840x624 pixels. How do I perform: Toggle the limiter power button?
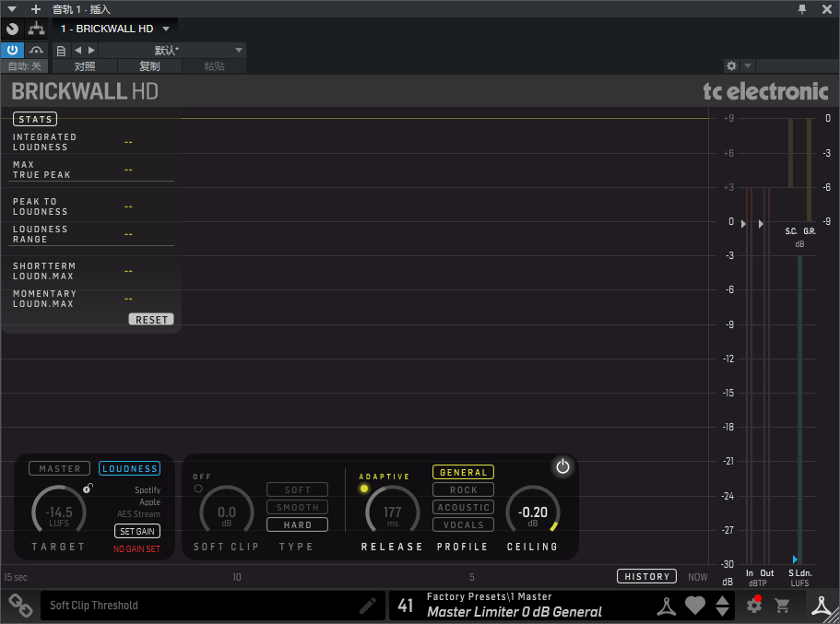[562, 466]
